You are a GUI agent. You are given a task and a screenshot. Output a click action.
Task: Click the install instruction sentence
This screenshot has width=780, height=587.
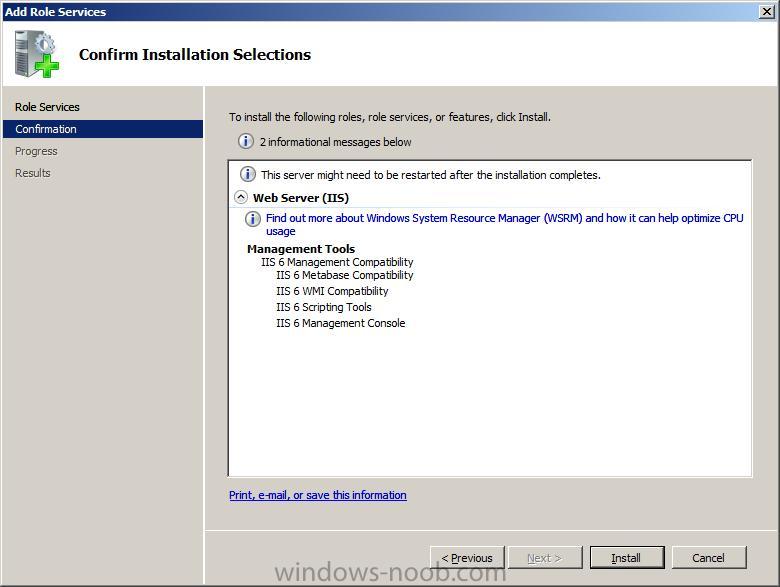pyautogui.click(x=390, y=117)
